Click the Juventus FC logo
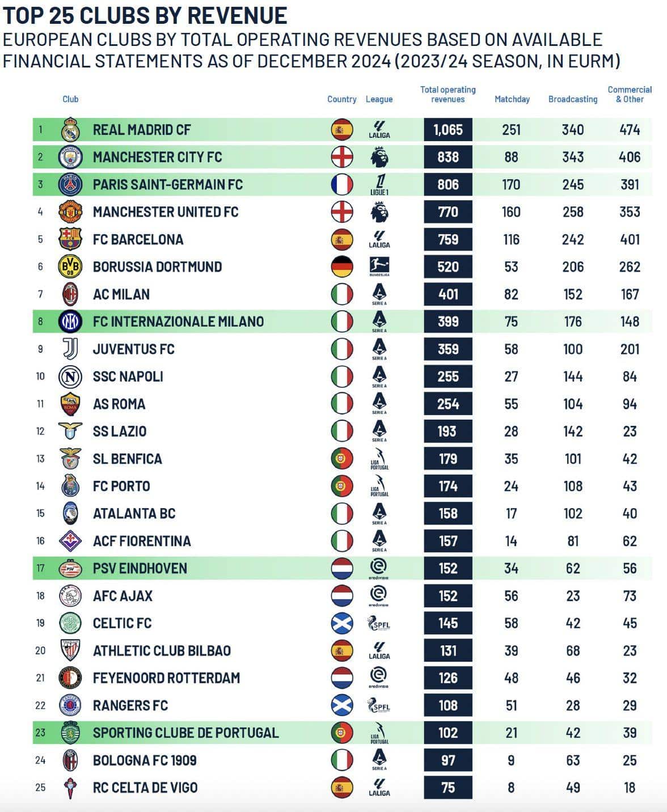The image size is (667, 812). (x=70, y=349)
